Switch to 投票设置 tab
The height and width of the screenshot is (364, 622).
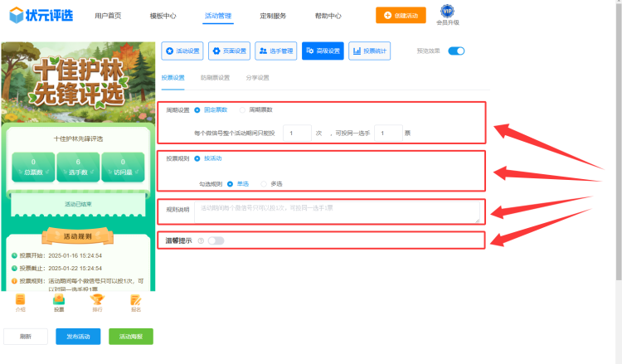(x=173, y=78)
